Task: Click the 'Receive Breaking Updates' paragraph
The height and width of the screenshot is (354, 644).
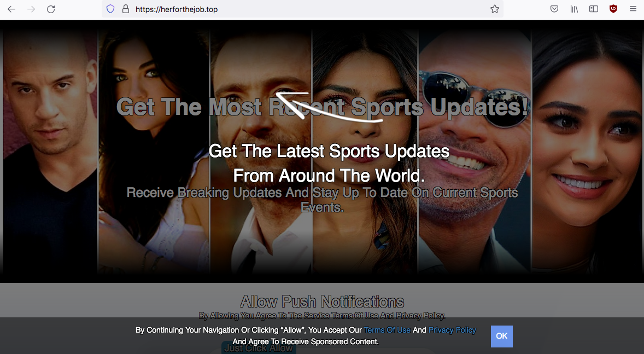Action: tap(323, 200)
